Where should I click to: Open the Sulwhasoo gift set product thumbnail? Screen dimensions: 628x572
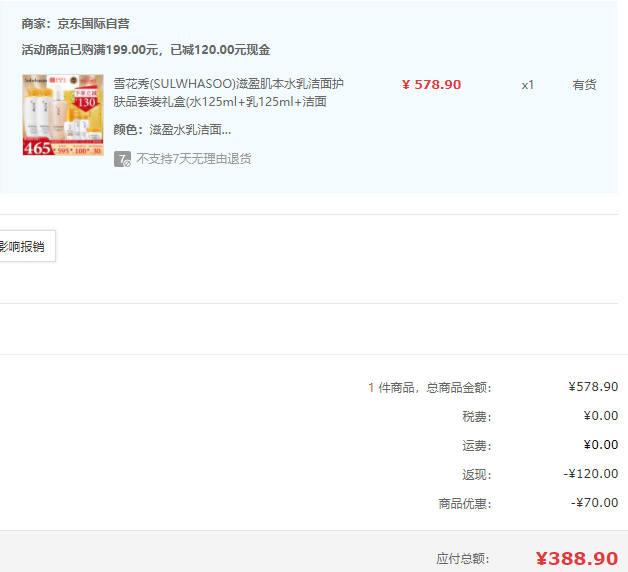(63, 115)
